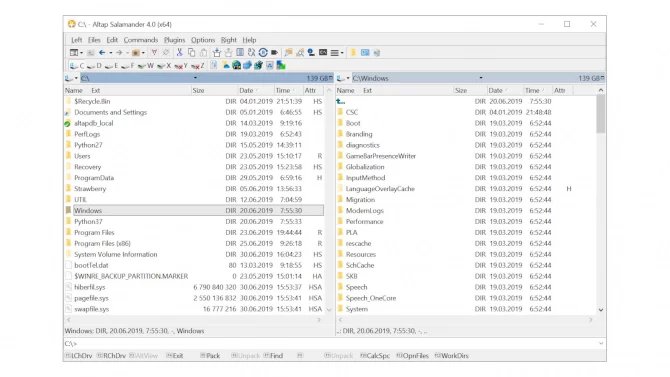The image size is (670, 377).
Task: Click the left panel drive icon beside C:\ path
Action: tap(68, 78)
